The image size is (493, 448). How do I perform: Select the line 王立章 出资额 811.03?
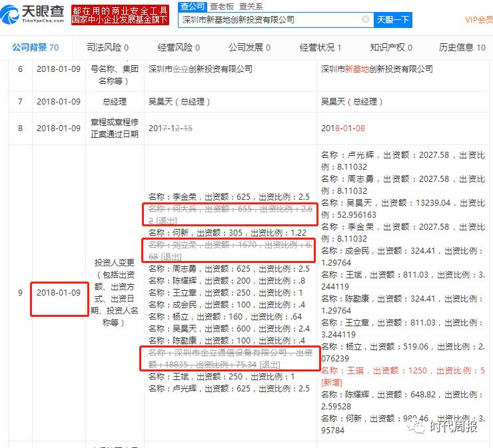[403, 329]
